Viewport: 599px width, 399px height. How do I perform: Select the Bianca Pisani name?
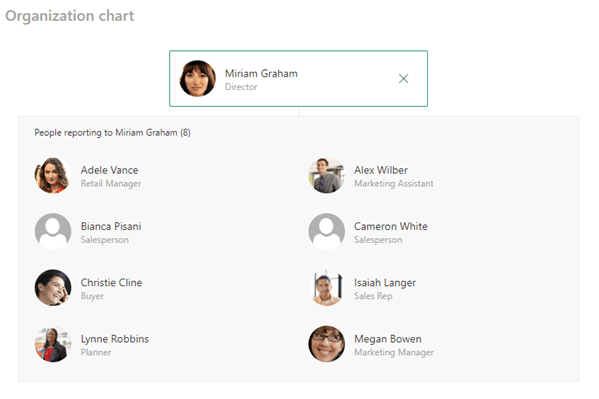coord(111,226)
